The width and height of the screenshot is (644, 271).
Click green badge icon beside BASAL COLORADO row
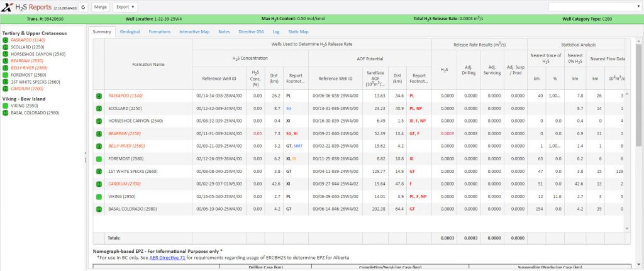point(99,209)
